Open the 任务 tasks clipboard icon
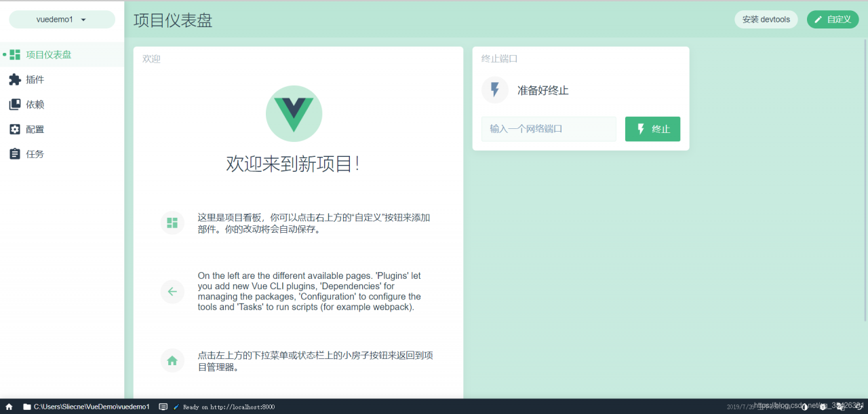The width and height of the screenshot is (868, 414). (15, 154)
